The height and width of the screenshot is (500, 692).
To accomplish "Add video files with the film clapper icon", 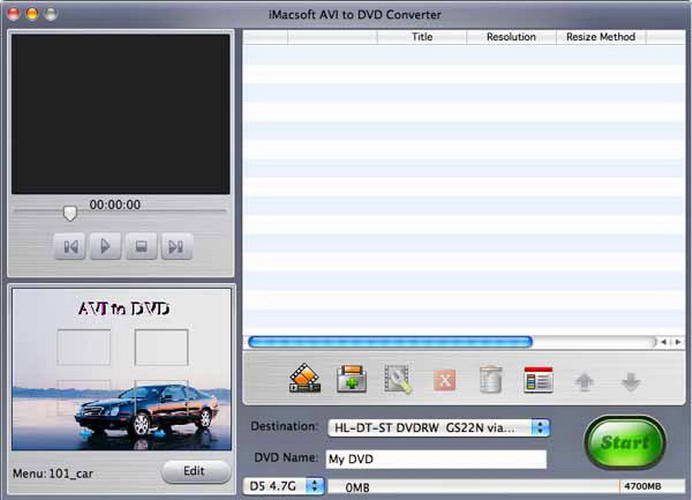I will pyautogui.click(x=305, y=378).
